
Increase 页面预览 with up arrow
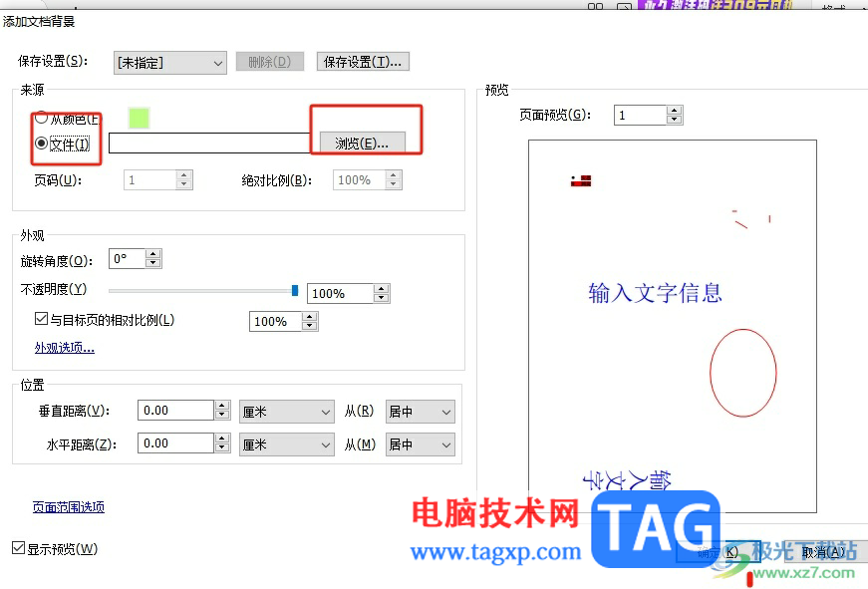click(675, 111)
